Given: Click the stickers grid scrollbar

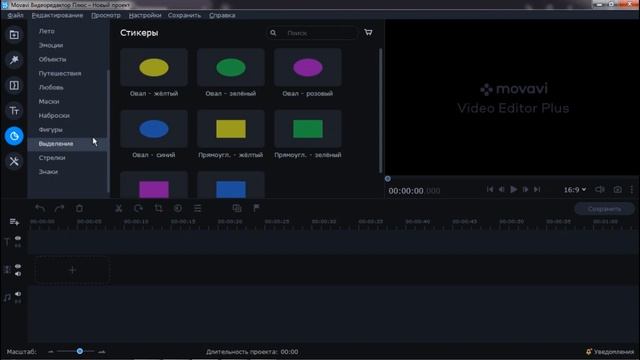Looking at the screenshot, I should [x=380, y=110].
